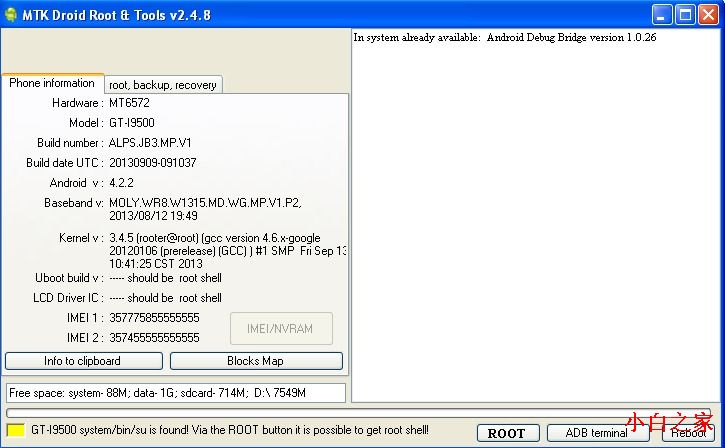725x448 pixels.
Task: Select the Model value GT-I9500
Action: coord(132,123)
